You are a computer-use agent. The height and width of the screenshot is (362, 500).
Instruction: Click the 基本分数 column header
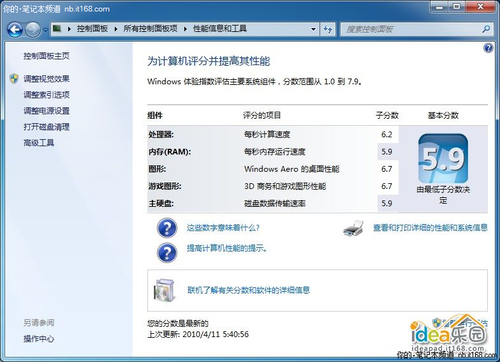[x=443, y=115]
